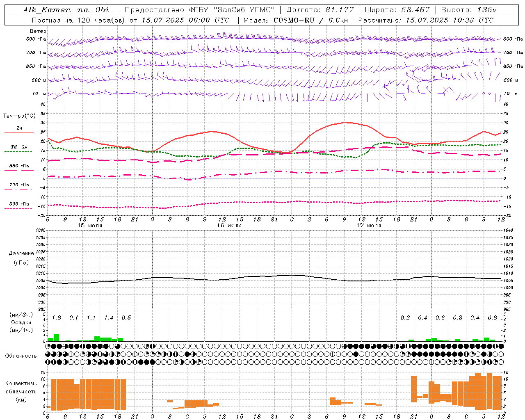525x420 pixels.
Task: Select the 15 июля date label
Action: click(x=90, y=225)
